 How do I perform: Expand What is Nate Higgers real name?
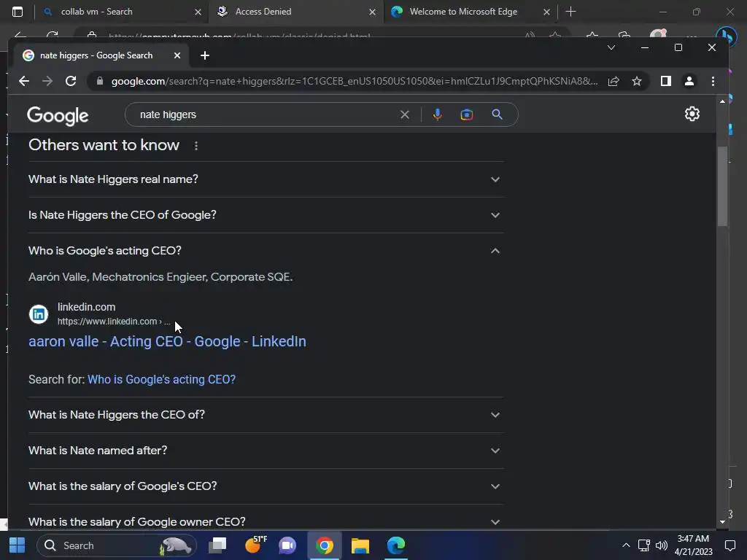[266, 179]
